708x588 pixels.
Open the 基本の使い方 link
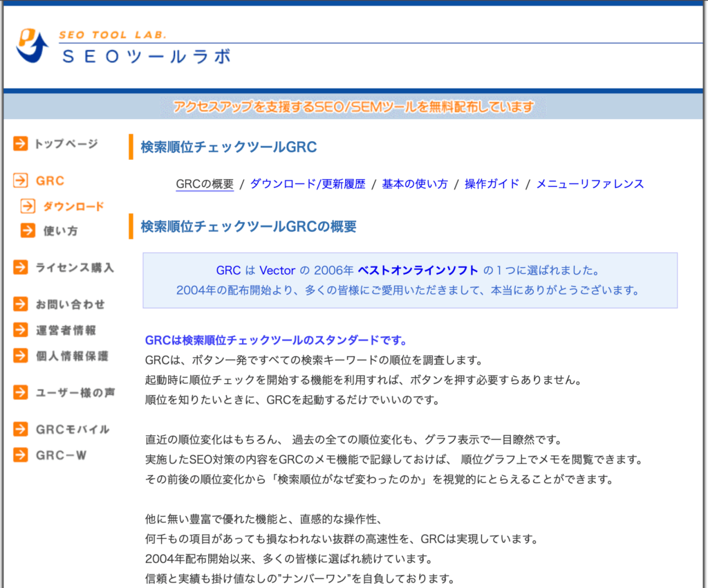pos(415,184)
